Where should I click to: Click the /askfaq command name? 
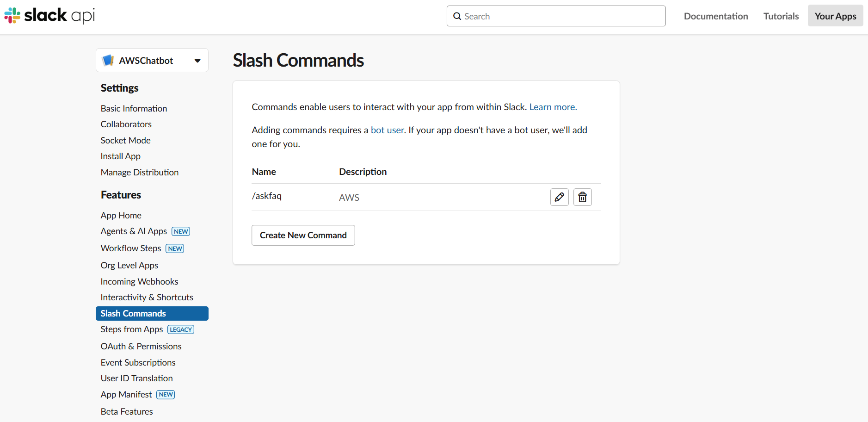click(267, 196)
